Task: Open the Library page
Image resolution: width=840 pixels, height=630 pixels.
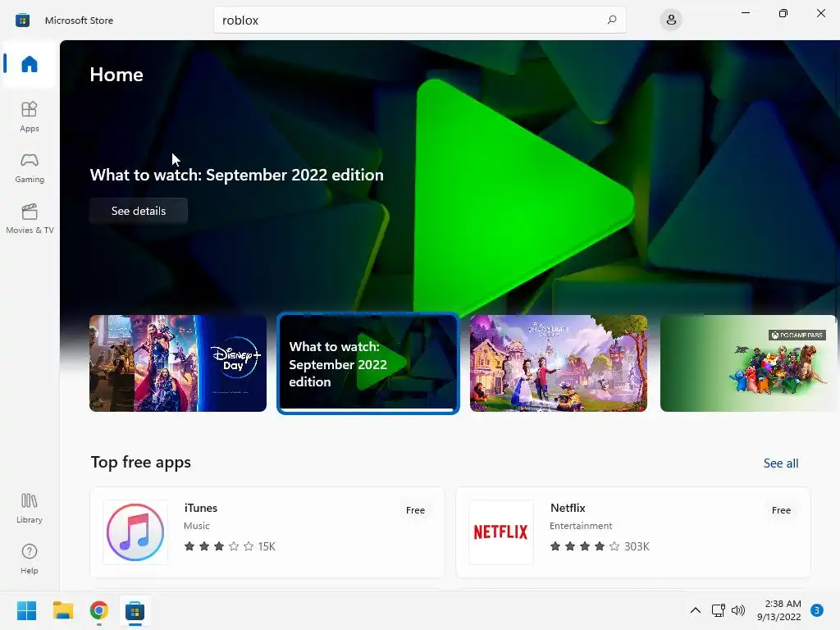Action: (x=30, y=509)
